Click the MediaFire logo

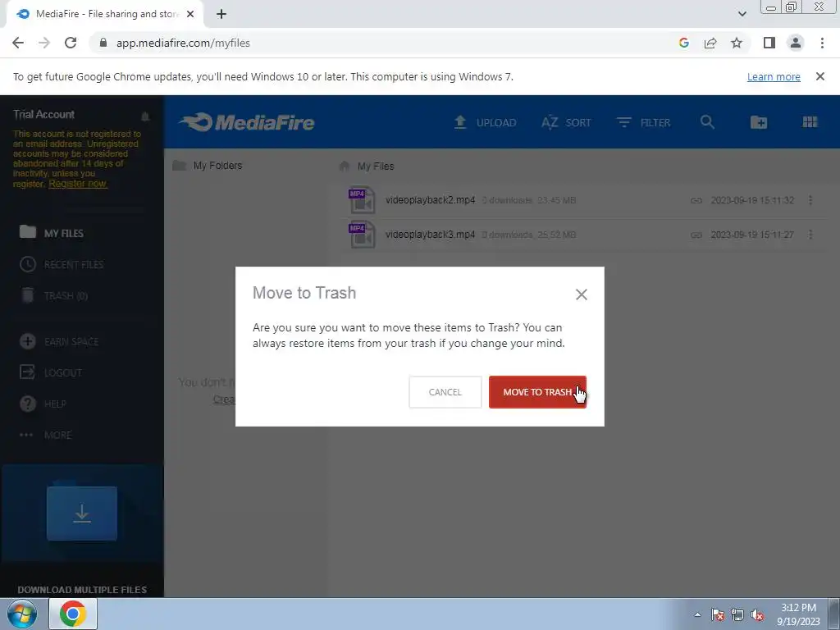[x=247, y=122]
